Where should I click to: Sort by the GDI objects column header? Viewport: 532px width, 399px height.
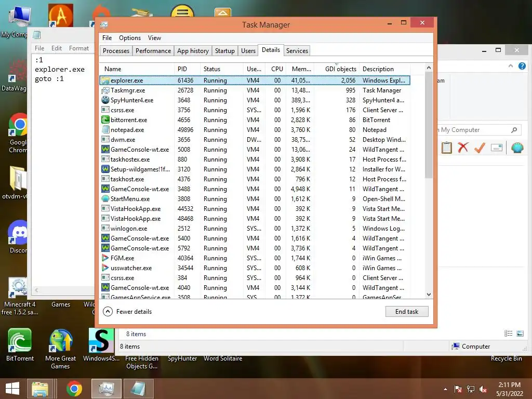coord(336,69)
